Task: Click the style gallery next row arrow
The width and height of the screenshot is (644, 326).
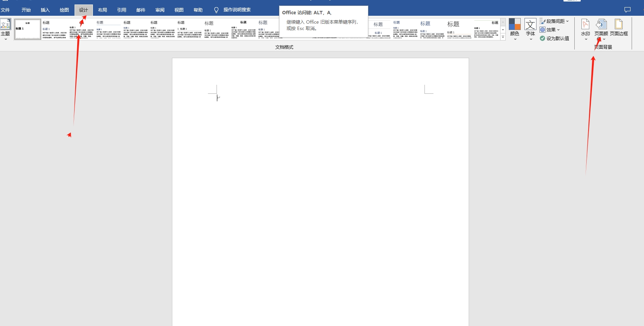Action: (x=503, y=29)
